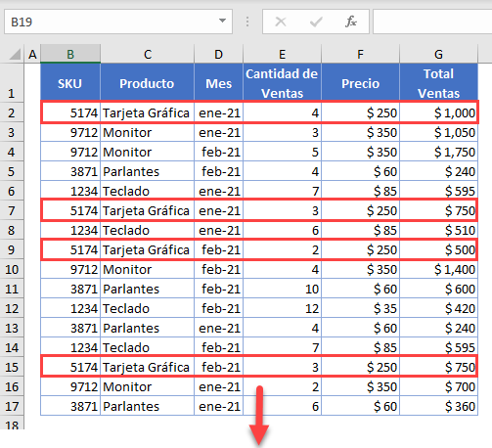Click the Select All corner triangle

[14, 54]
